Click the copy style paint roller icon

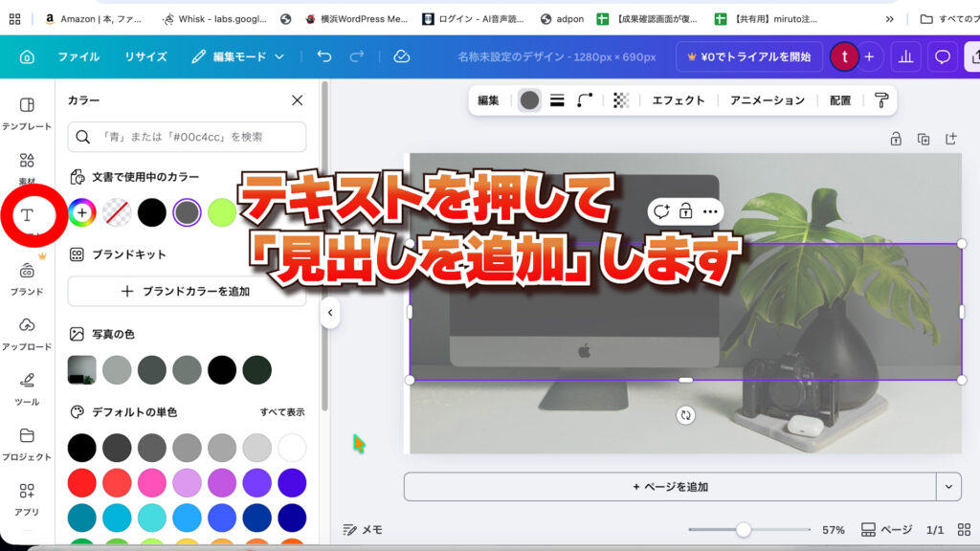[x=881, y=100]
